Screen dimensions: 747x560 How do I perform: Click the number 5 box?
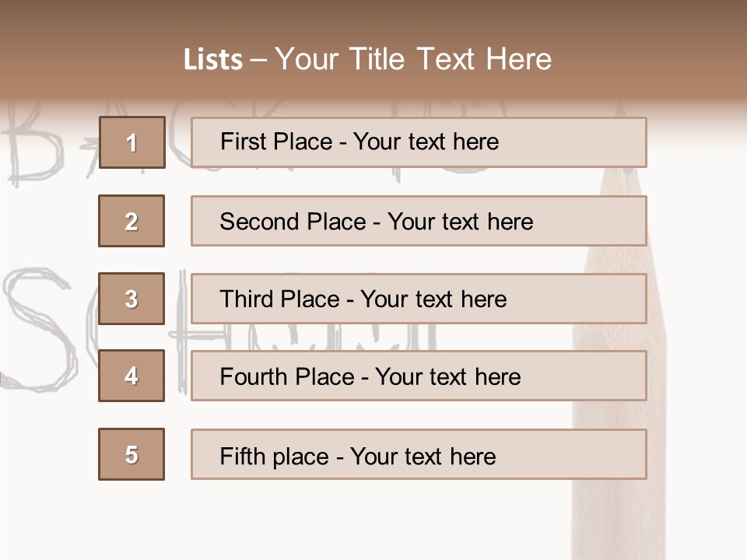coord(132,454)
